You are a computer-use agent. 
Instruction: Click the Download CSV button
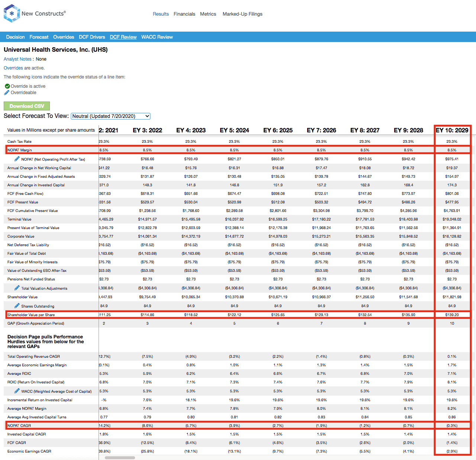pos(27,106)
